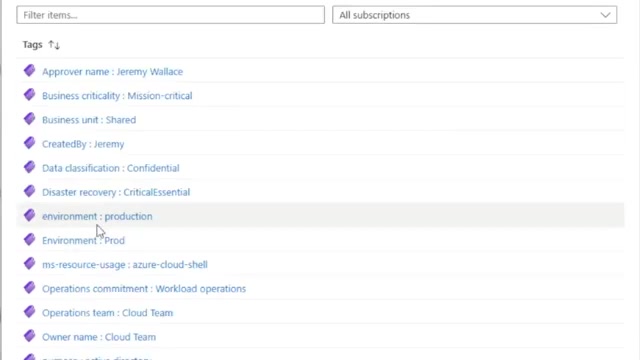Open Environment : Prod tag

[x=83, y=240]
